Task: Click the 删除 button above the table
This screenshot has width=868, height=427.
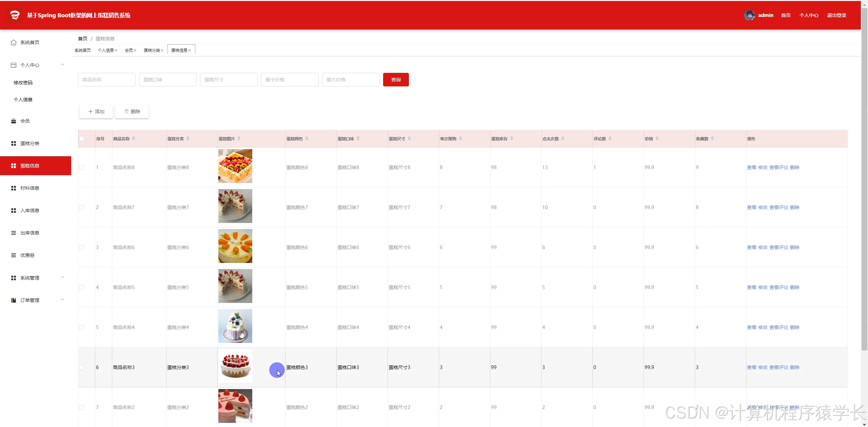Action: pos(132,111)
